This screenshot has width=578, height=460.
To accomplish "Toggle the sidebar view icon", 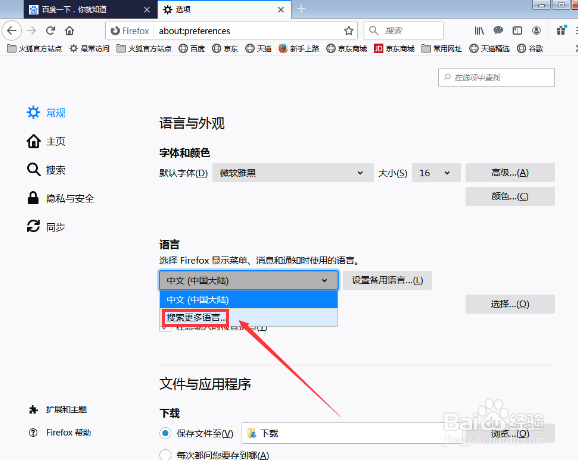I will [517, 31].
